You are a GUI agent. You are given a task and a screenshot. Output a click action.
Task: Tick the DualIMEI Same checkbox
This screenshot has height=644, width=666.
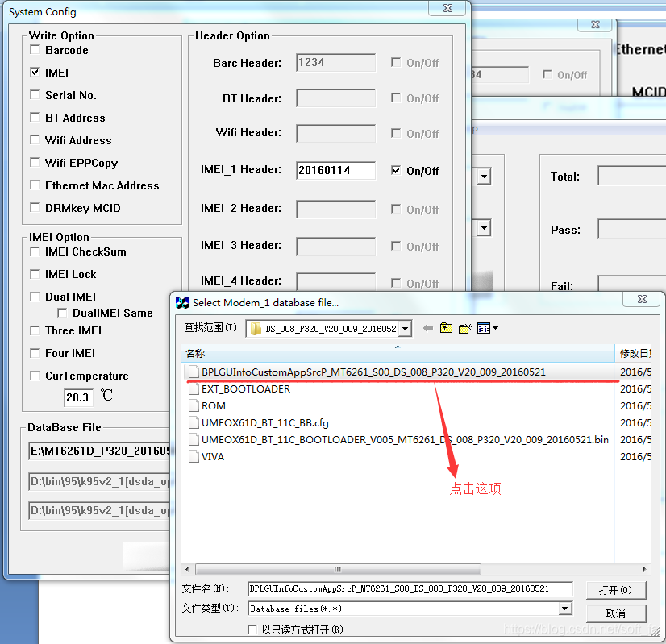tap(62, 313)
